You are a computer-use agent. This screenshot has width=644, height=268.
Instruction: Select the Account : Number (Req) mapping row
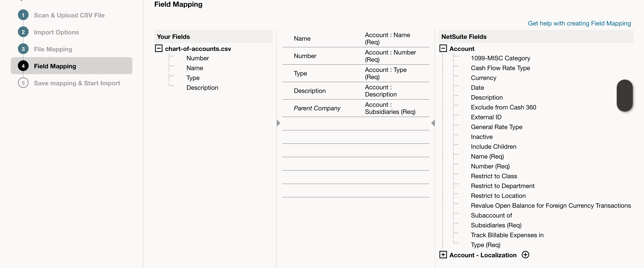[x=356, y=56]
